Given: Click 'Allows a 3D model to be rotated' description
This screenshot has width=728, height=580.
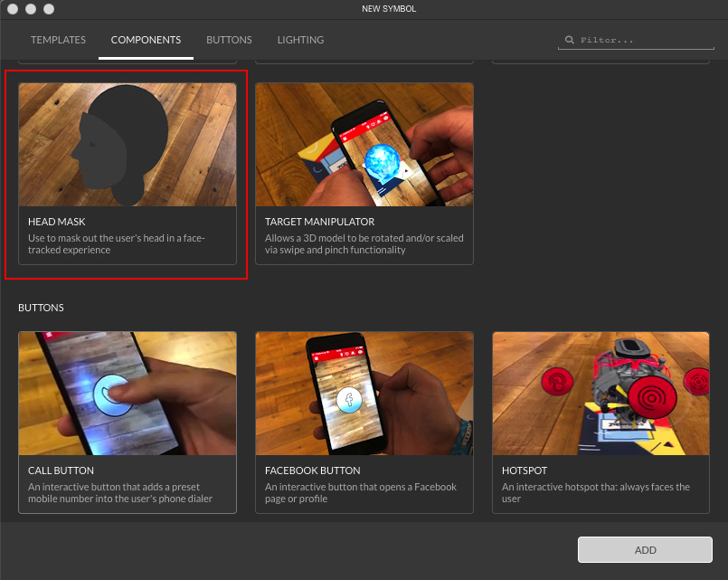Looking at the screenshot, I should [x=364, y=243].
